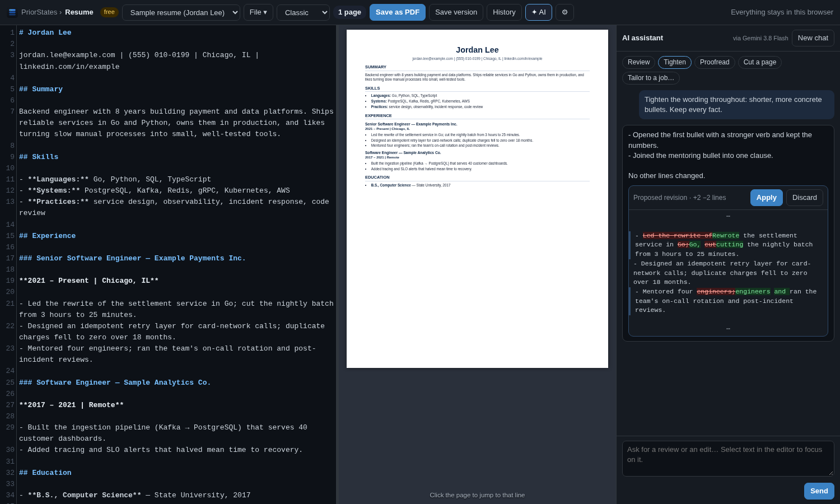The image size is (840, 504).
Task: Place cursor on the '## Education' editor line
Action: (45, 473)
